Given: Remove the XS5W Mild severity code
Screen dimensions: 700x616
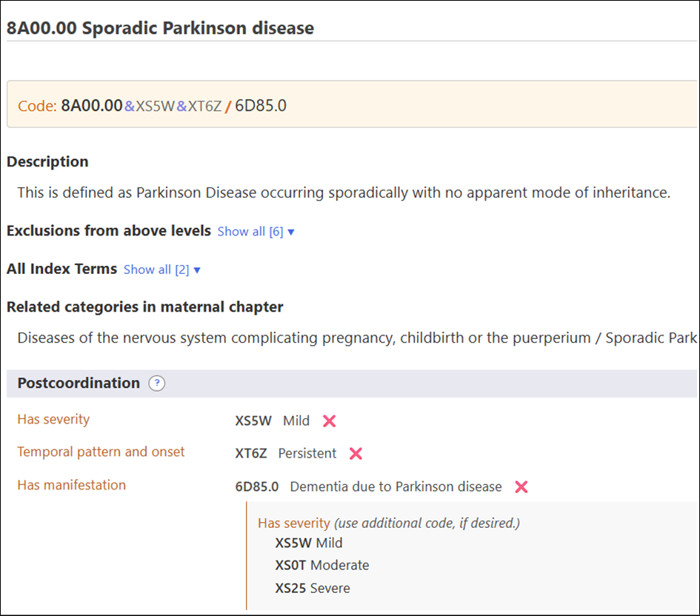Looking at the screenshot, I should click(x=328, y=421).
